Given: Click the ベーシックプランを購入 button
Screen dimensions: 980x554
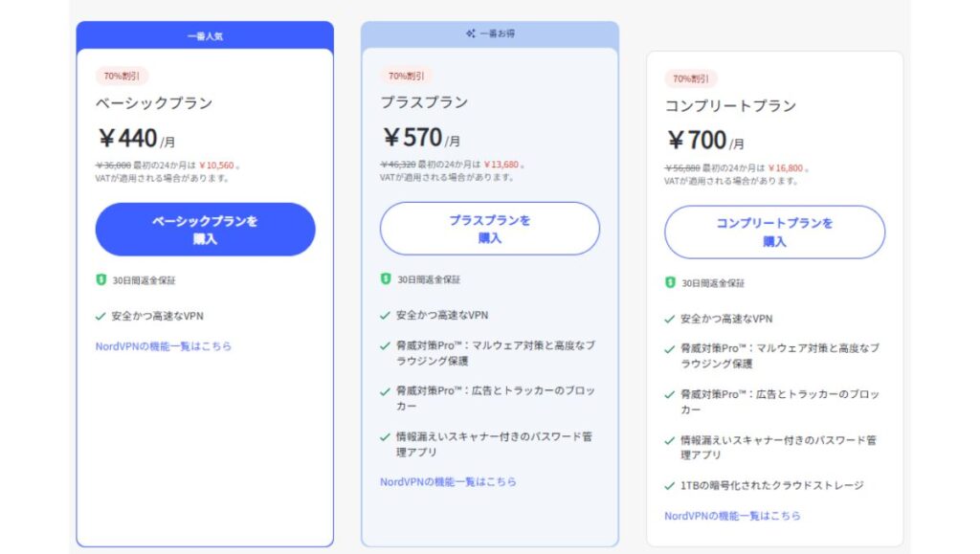Looking at the screenshot, I should (x=205, y=230).
